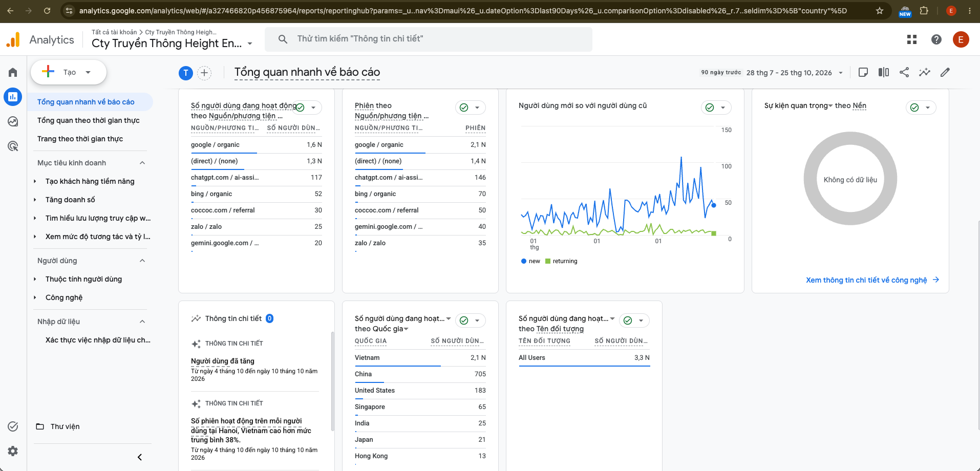Screen dimensions: 980x471
Task: Open the save report note icon
Action: click(863, 72)
